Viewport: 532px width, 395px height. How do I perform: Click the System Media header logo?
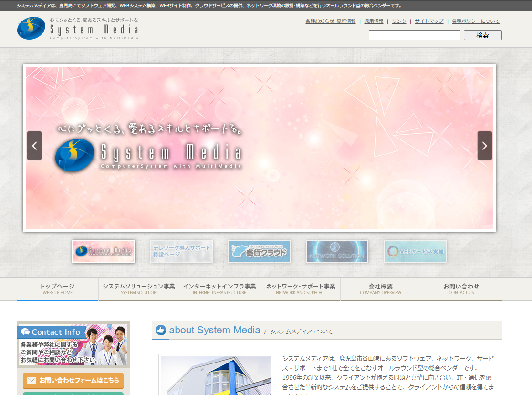(x=78, y=29)
